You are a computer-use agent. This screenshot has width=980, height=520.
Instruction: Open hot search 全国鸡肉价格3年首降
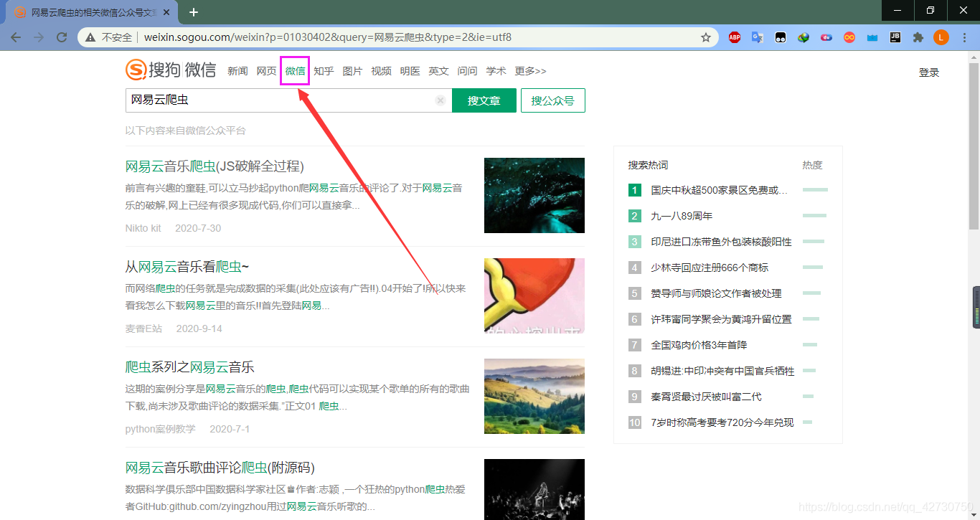point(699,345)
